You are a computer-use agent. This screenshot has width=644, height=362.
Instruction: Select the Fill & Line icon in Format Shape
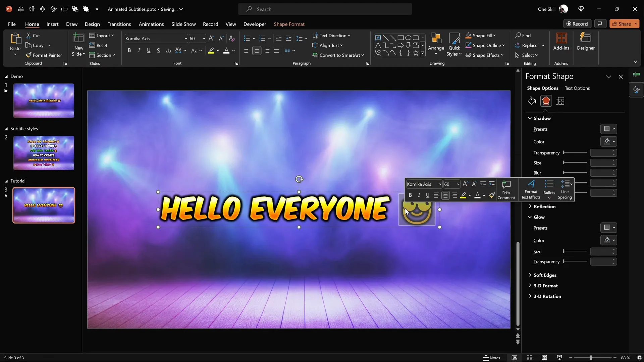tap(532, 101)
